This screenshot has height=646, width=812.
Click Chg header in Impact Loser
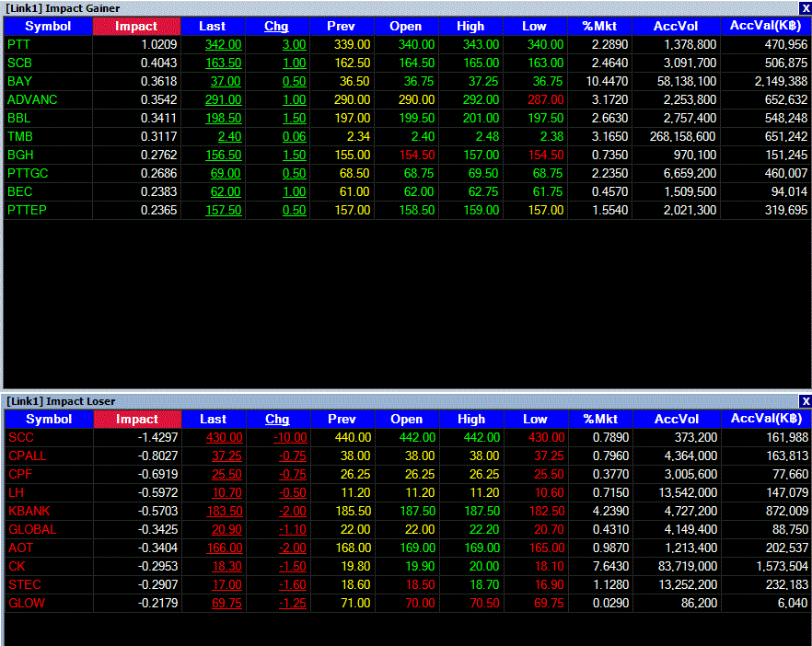[278, 420]
